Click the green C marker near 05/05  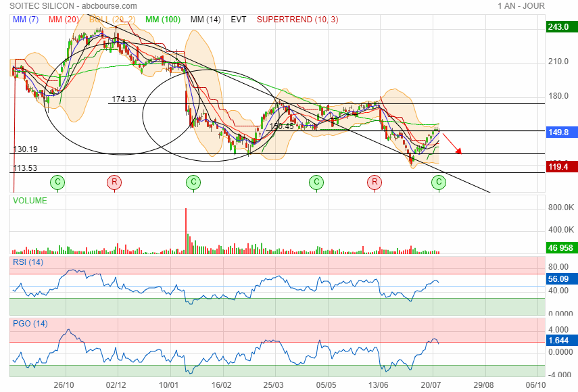316,182
